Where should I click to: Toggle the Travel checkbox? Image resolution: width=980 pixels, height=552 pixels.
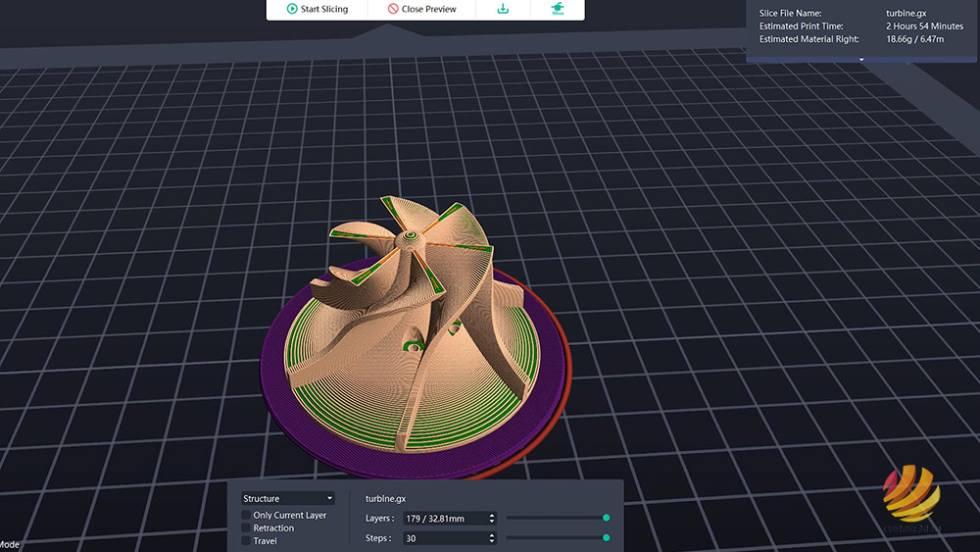246,541
